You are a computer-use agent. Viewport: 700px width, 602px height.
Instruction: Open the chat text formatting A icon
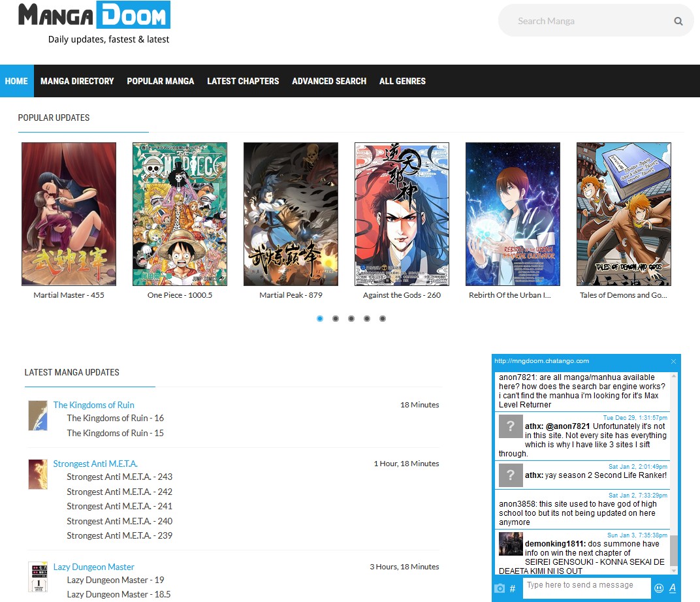pos(673,588)
